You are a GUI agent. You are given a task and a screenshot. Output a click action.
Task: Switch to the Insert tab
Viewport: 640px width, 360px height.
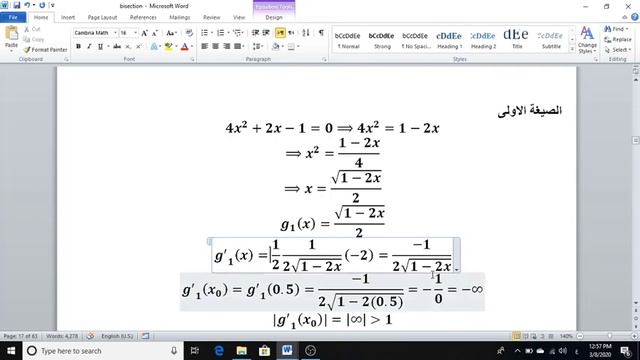(68, 17)
